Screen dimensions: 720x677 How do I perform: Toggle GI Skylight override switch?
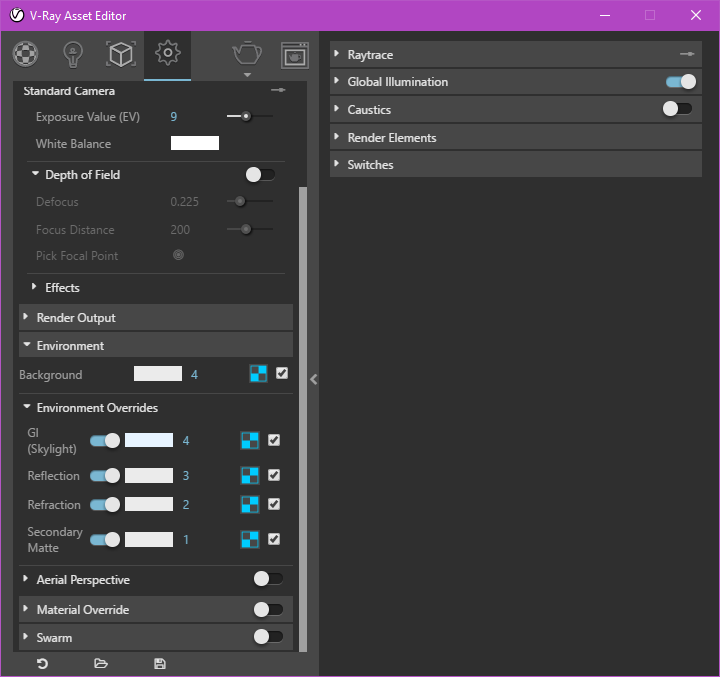pos(105,440)
